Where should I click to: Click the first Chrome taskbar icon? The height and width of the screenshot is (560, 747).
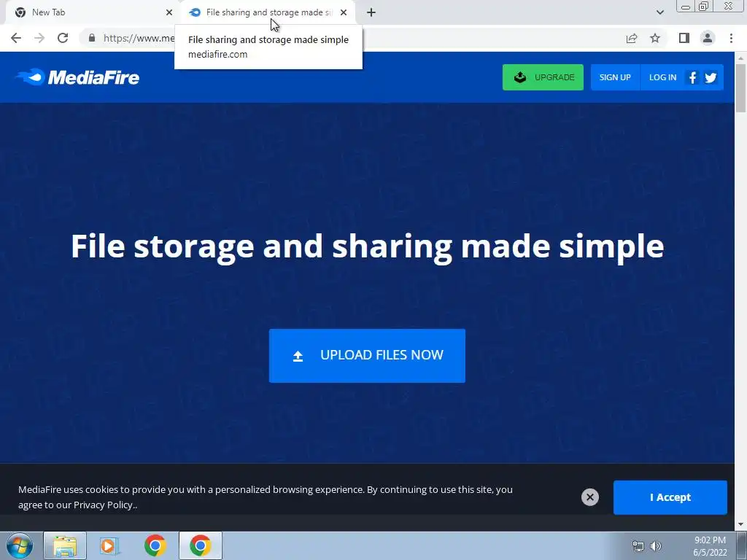tap(155, 545)
